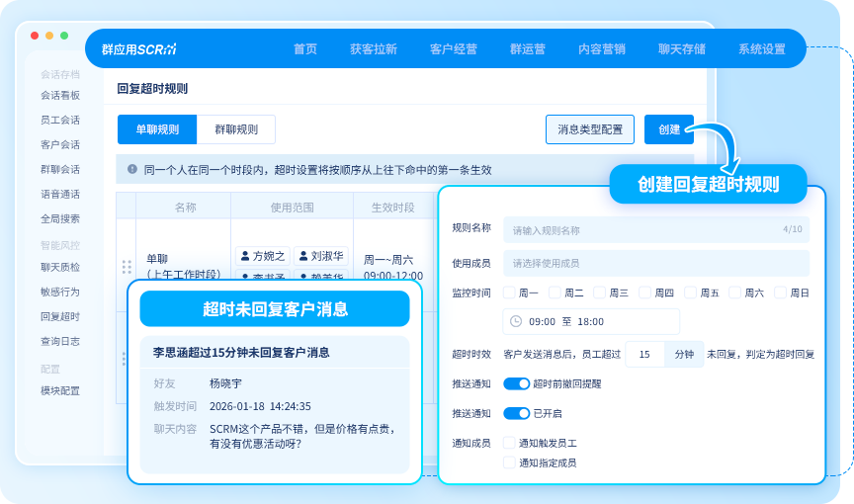Switch to the 单聊规则 tab
This screenshot has width=854, height=504.
(x=157, y=129)
